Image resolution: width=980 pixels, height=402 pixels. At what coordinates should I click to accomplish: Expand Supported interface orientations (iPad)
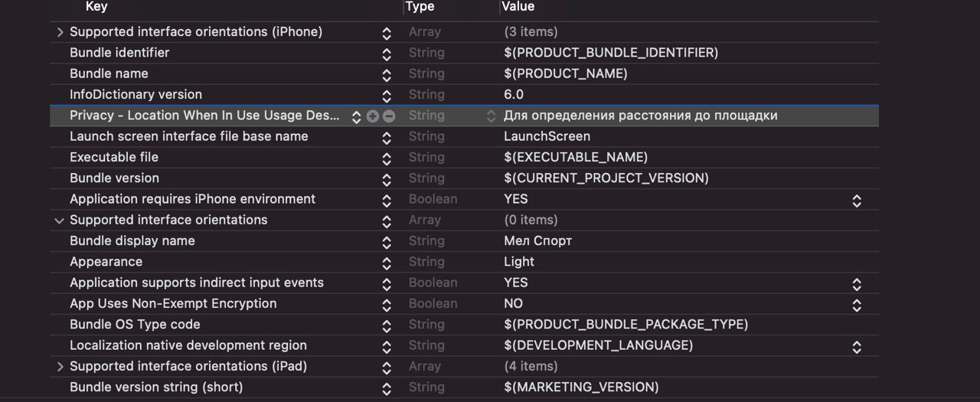point(60,367)
